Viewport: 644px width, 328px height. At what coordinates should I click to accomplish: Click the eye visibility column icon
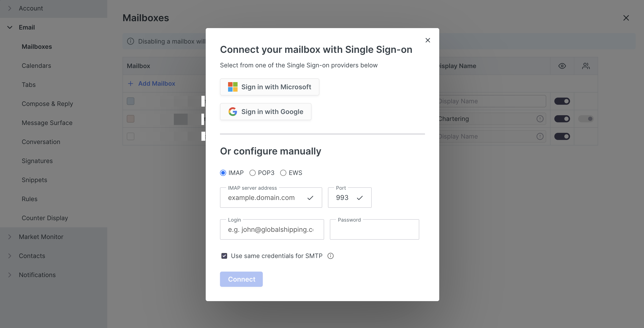click(562, 66)
